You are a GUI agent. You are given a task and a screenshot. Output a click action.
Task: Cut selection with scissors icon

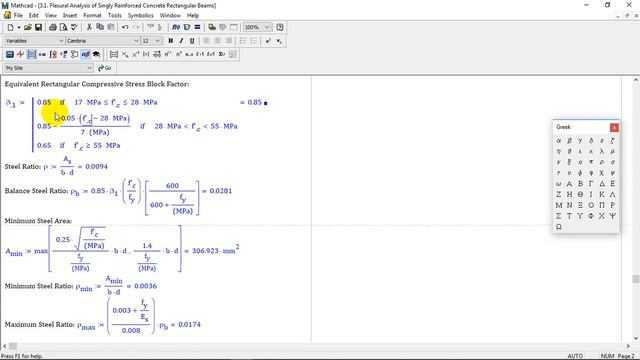point(89,27)
